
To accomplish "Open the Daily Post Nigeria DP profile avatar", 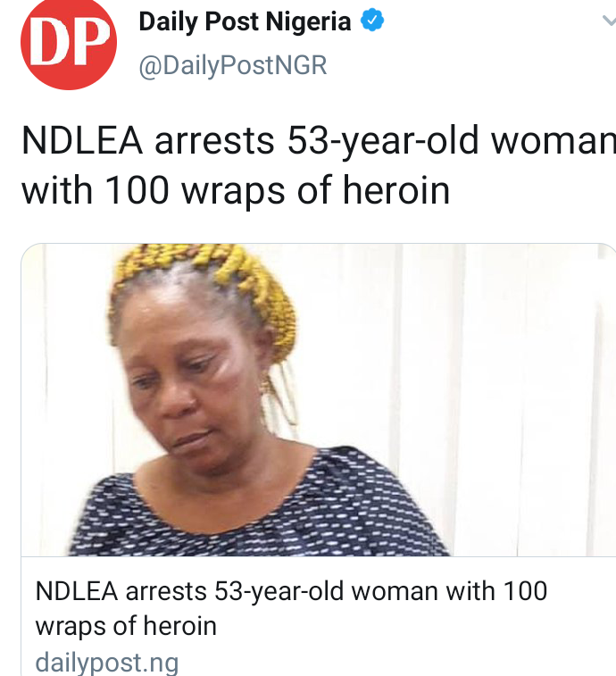I will (x=69, y=43).
